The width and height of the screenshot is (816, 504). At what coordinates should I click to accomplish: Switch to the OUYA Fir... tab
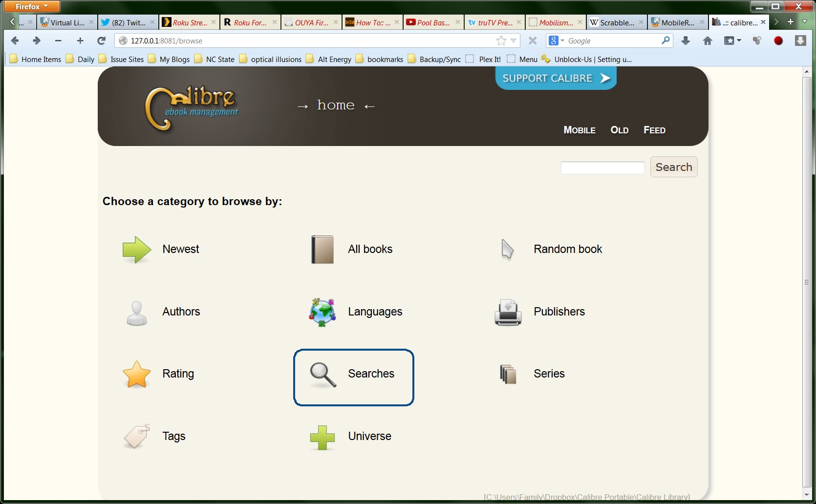tap(311, 22)
